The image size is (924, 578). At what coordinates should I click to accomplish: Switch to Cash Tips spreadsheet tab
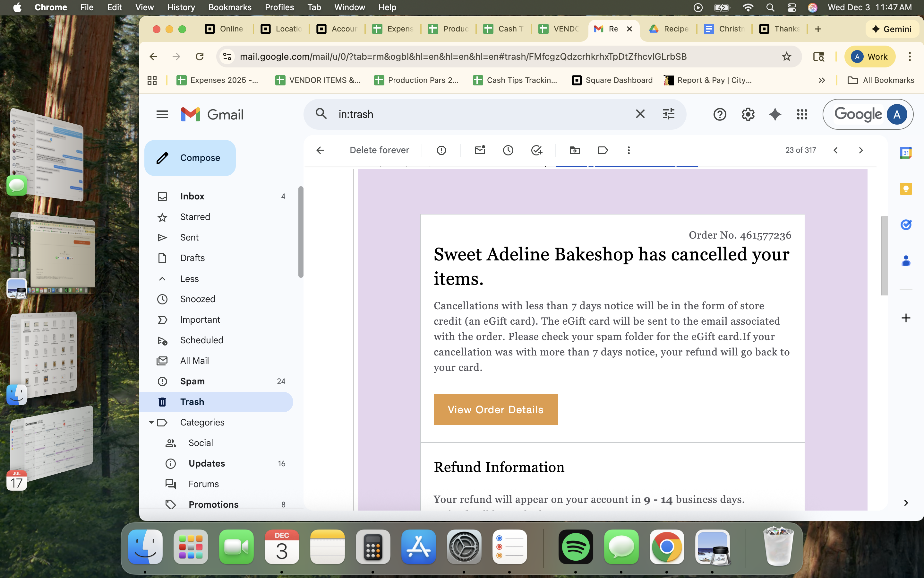503,29
